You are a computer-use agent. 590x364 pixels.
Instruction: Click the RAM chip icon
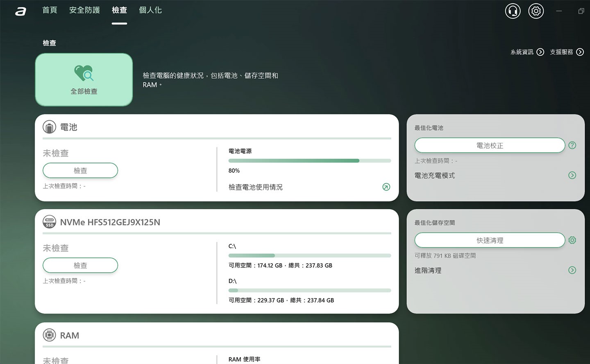49,335
